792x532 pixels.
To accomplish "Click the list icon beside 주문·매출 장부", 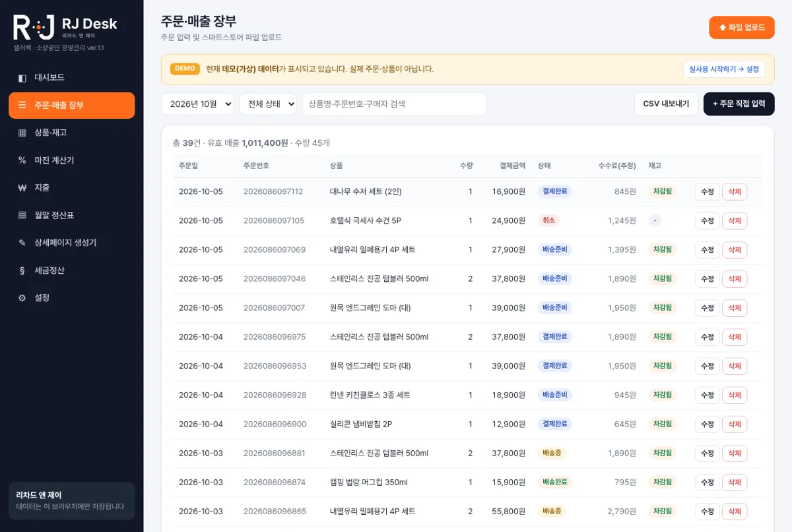I will pos(22,105).
